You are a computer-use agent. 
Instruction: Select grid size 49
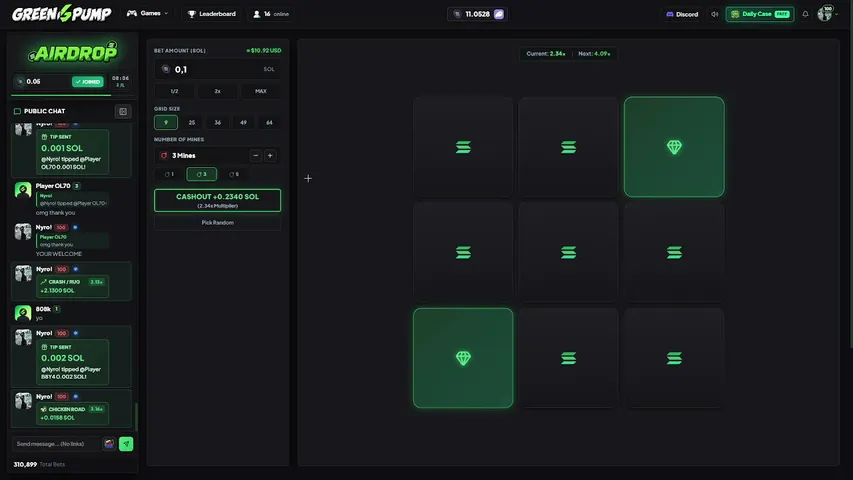(243, 122)
